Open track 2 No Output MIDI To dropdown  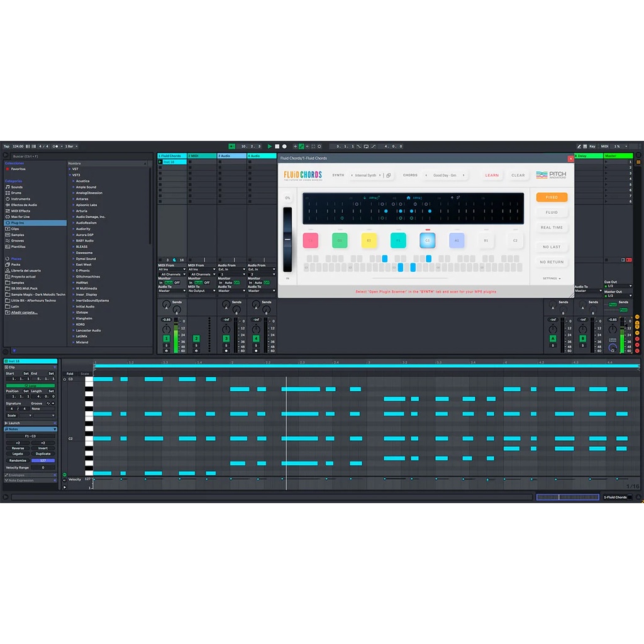click(x=202, y=291)
